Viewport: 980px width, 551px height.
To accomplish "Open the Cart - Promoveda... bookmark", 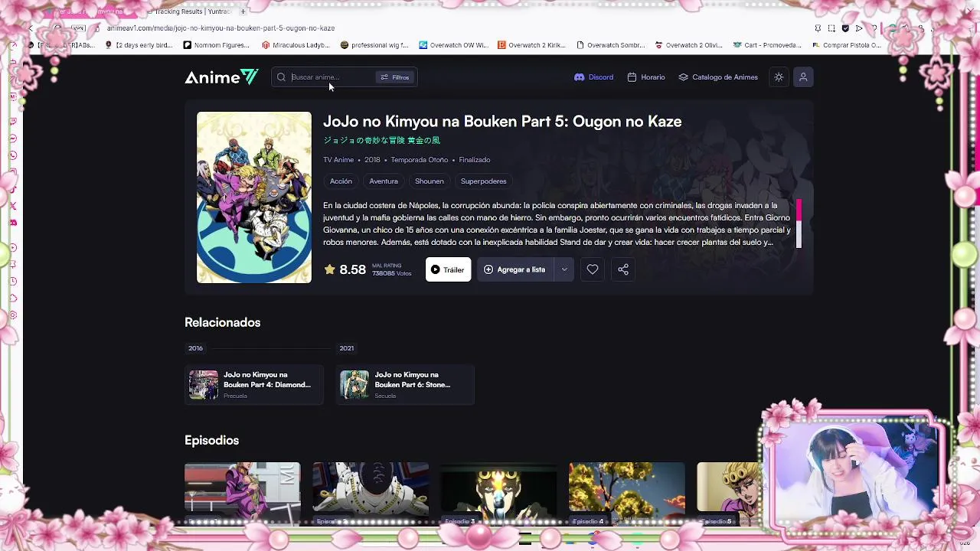I will click(767, 45).
